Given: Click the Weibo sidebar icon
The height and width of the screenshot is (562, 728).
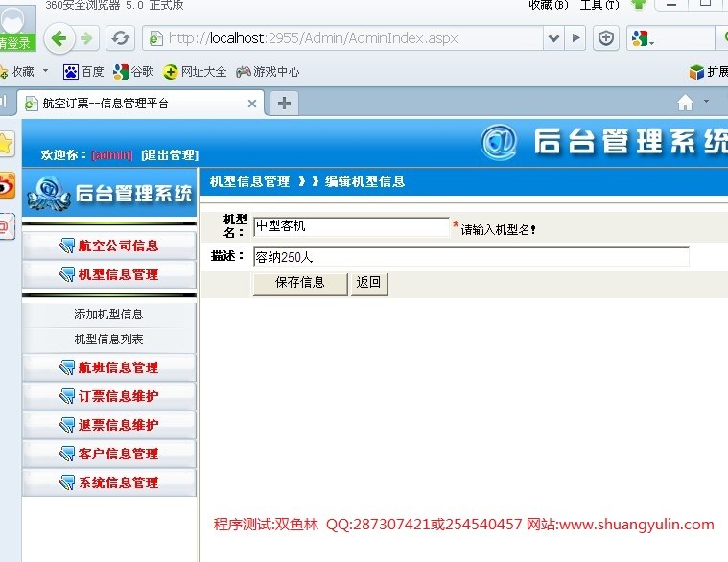Looking at the screenshot, I should coord(7,186).
